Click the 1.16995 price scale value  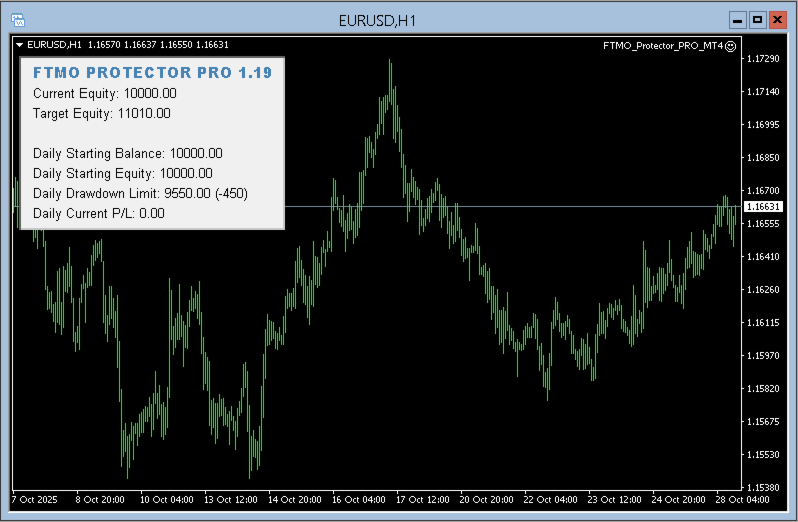click(x=763, y=125)
